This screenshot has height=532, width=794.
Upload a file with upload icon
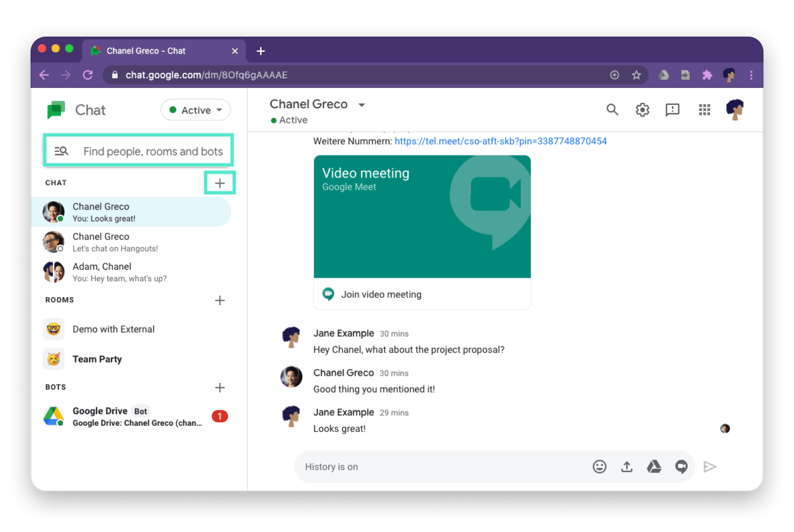pyautogui.click(x=627, y=467)
